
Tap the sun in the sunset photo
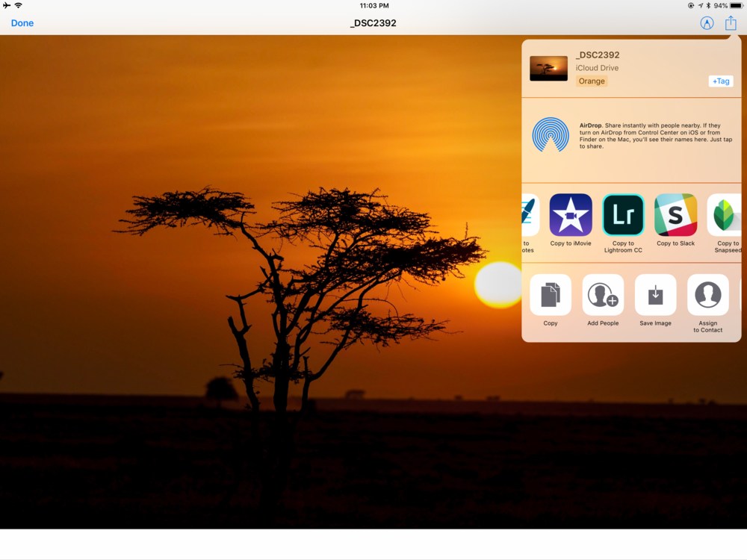(498, 284)
